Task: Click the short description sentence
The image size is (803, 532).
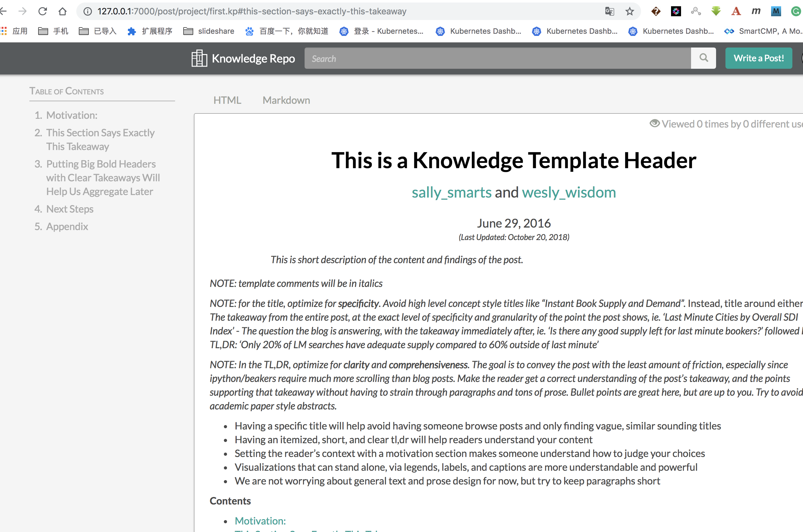Action: pyautogui.click(x=396, y=259)
